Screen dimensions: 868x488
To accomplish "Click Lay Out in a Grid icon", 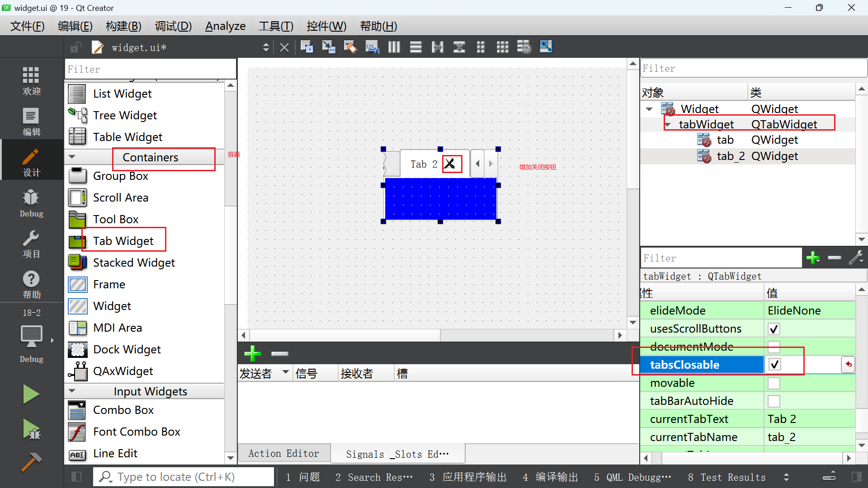I will click(x=502, y=47).
